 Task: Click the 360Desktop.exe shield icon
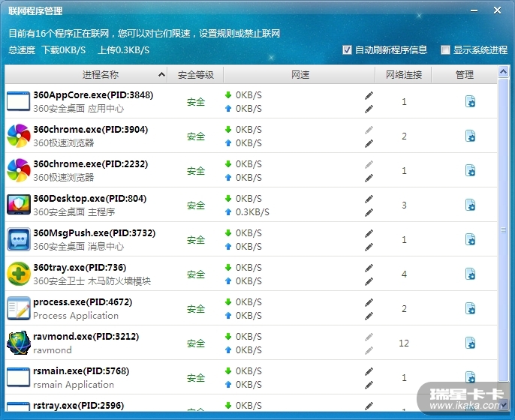[x=18, y=205]
